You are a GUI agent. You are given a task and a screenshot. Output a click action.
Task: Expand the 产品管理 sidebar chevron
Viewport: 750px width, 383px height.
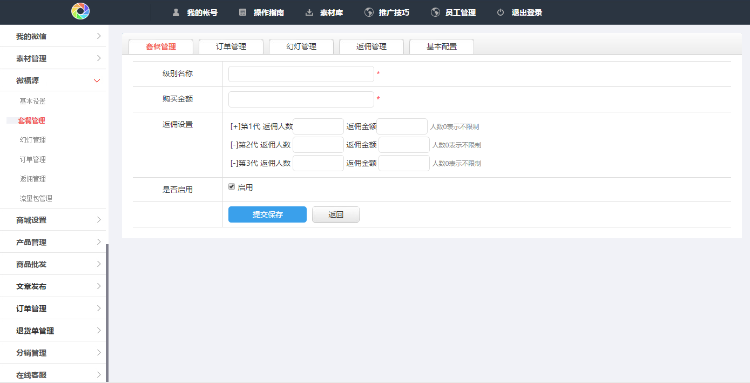click(99, 241)
